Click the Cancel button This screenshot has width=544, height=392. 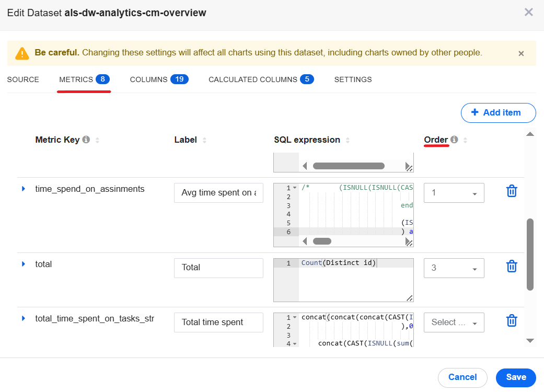462,377
